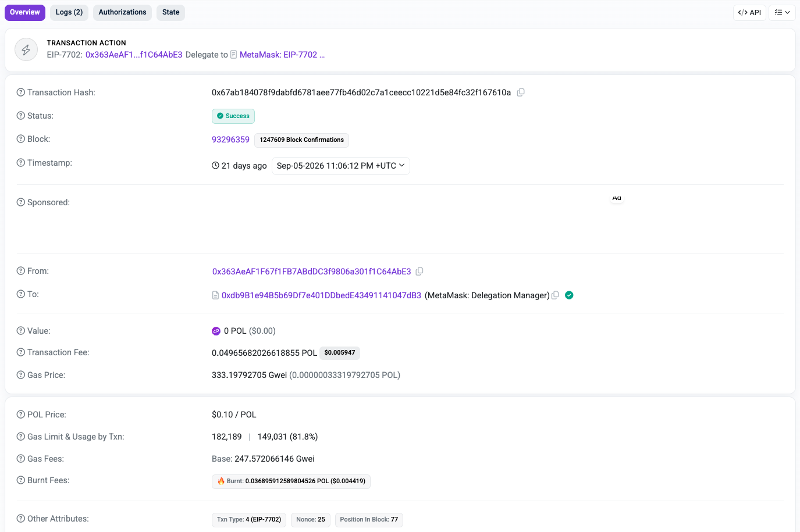Copy the From address
This screenshot has width=800, height=532.
419,272
